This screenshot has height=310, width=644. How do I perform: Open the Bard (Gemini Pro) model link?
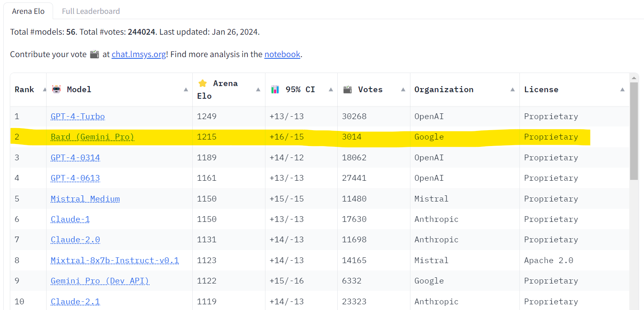coord(92,137)
